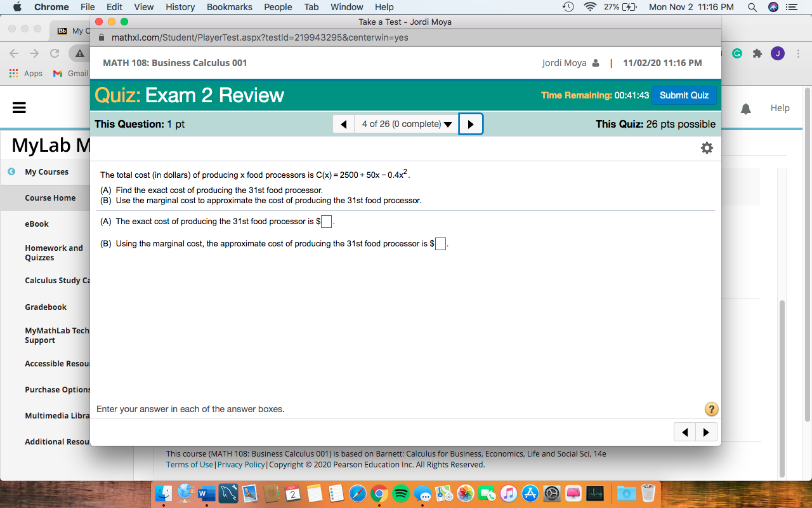The width and height of the screenshot is (812, 508).
Task: Click the Terms of Use link
Action: (190, 464)
